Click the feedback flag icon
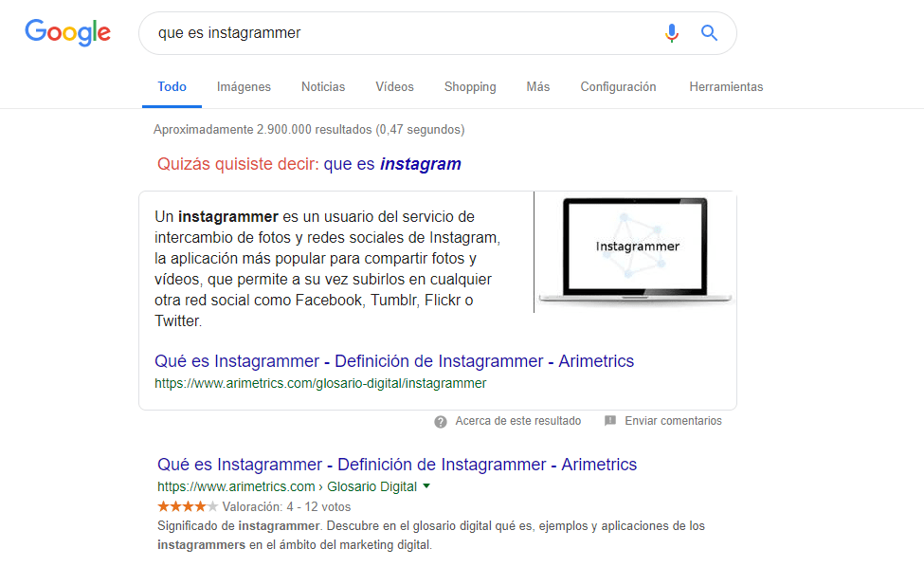Screen dimensions: 924x567 point(610,421)
